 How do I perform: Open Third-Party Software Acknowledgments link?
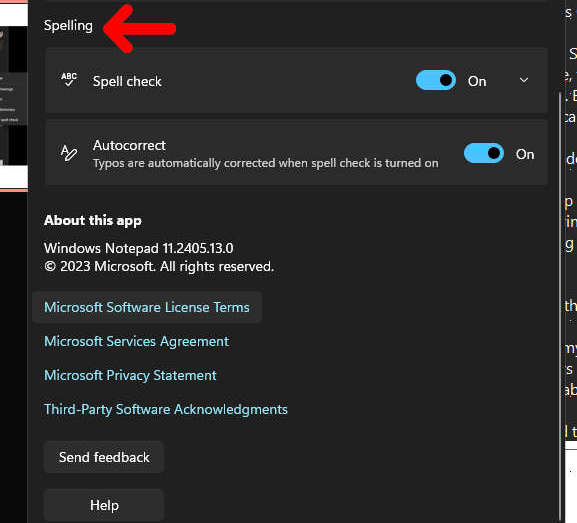coord(166,409)
